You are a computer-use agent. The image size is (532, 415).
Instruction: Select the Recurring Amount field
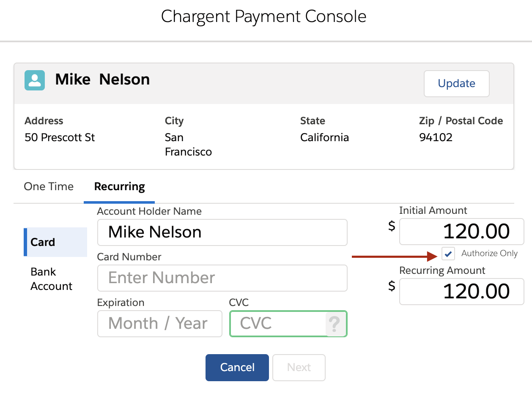461,291
